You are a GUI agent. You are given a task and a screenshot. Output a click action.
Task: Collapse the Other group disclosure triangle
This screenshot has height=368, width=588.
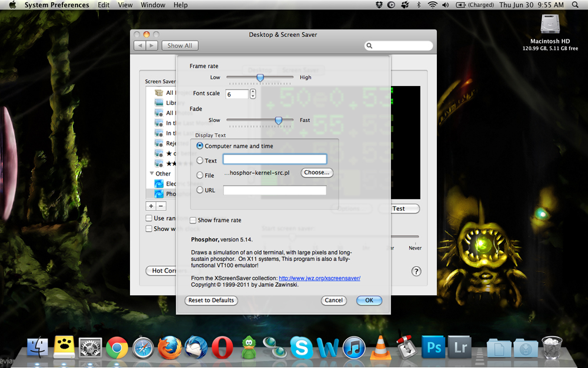[152, 173]
